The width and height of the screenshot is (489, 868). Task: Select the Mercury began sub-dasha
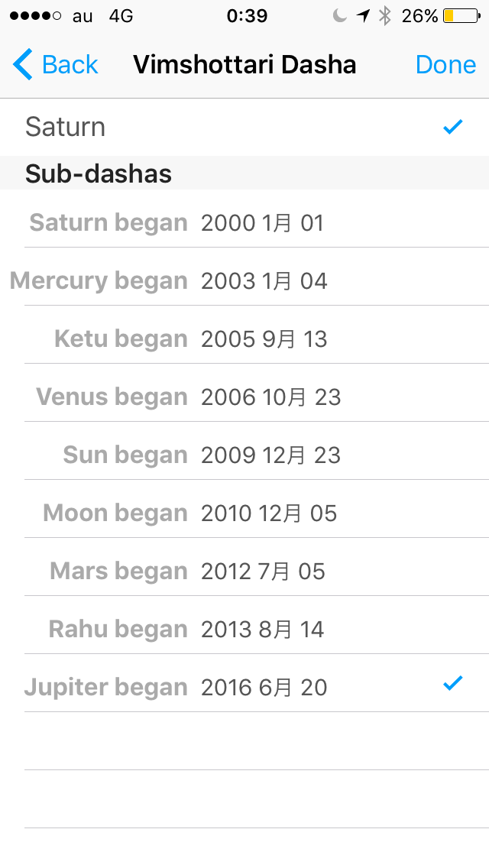(244, 281)
